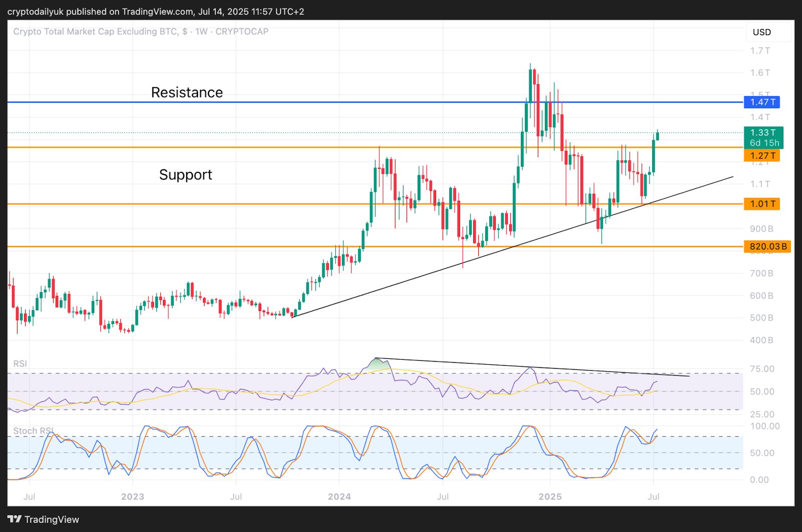Click the Resistance annotation text
Viewport: 802px width, 532px height.
tap(187, 92)
